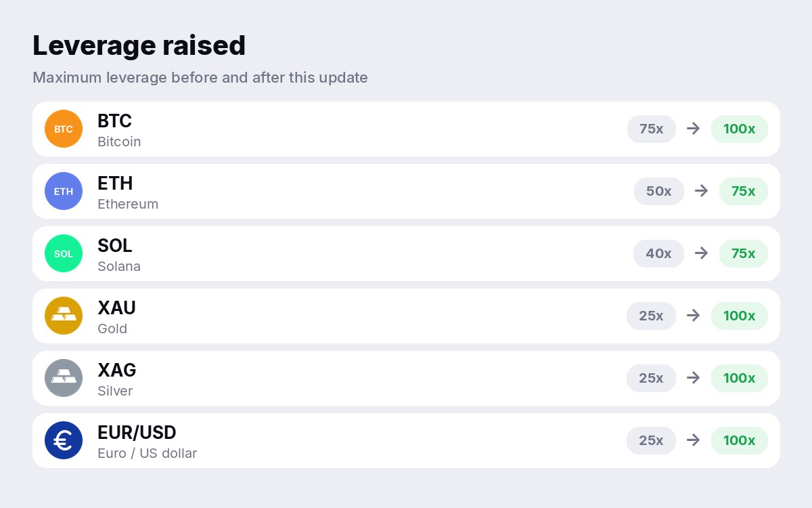Open the EUR/USD Euro / US dollar row
Screen dimensions: 812x508
406,440
